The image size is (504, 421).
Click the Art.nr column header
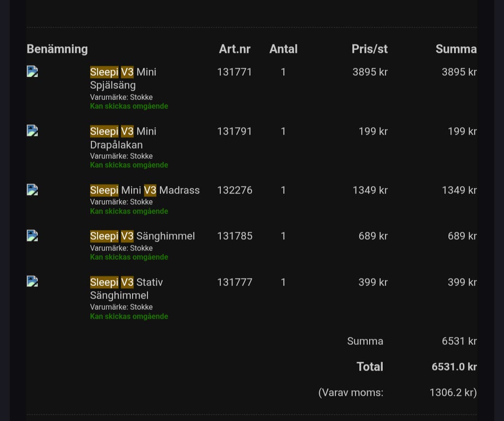pyautogui.click(x=235, y=49)
